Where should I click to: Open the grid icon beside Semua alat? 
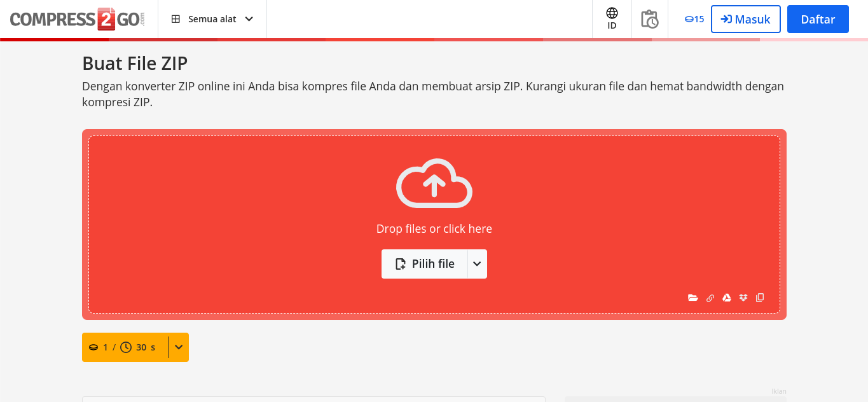[x=176, y=18]
